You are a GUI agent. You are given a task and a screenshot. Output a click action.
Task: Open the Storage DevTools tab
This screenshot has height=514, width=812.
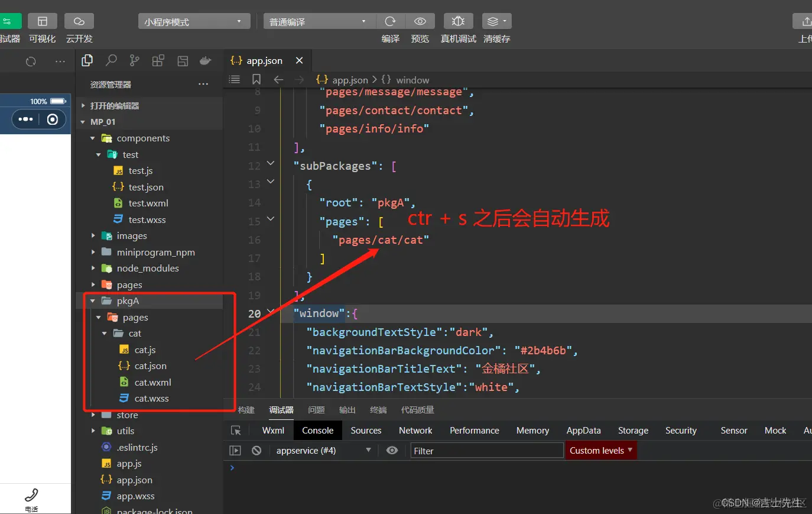633,431
